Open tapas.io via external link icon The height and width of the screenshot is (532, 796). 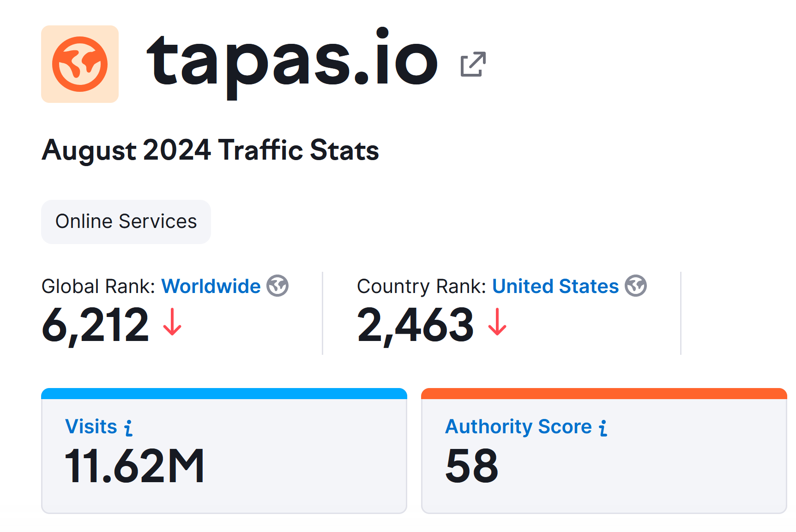tap(473, 64)
